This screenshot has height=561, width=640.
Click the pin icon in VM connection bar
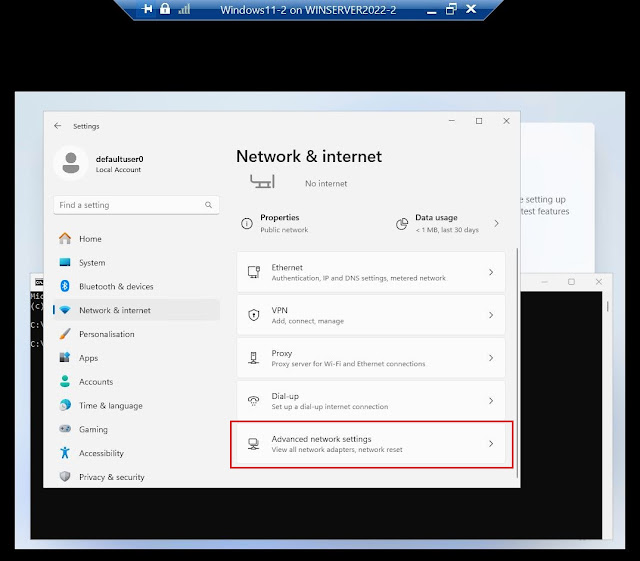(x=147, y=9)
